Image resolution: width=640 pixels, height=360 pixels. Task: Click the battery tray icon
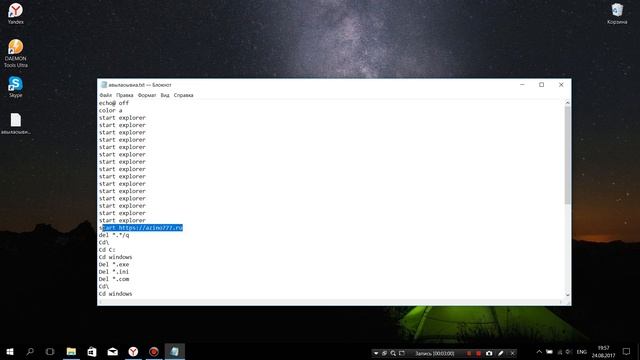point(549,352)
